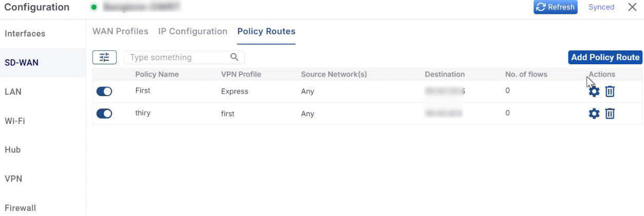Click the Configuration title

[37, 7]
